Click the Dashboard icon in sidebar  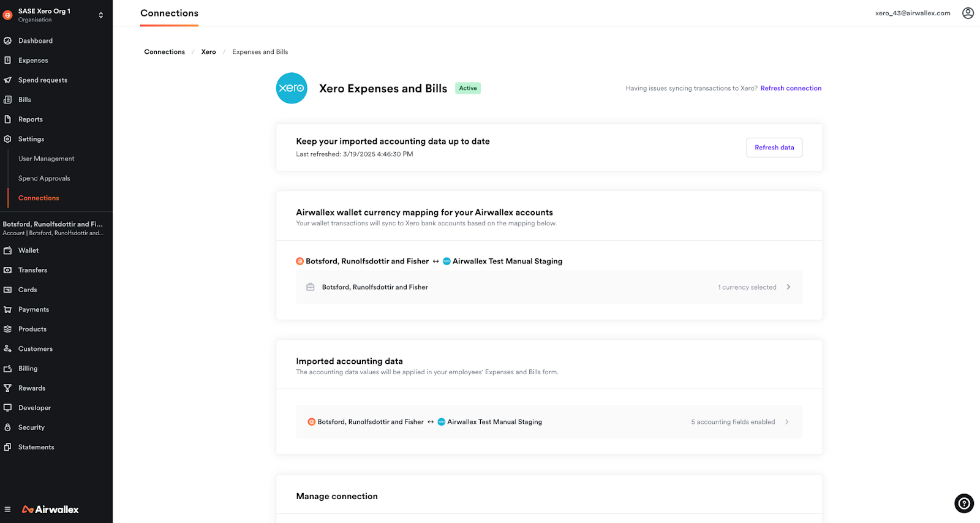[7, 40]
